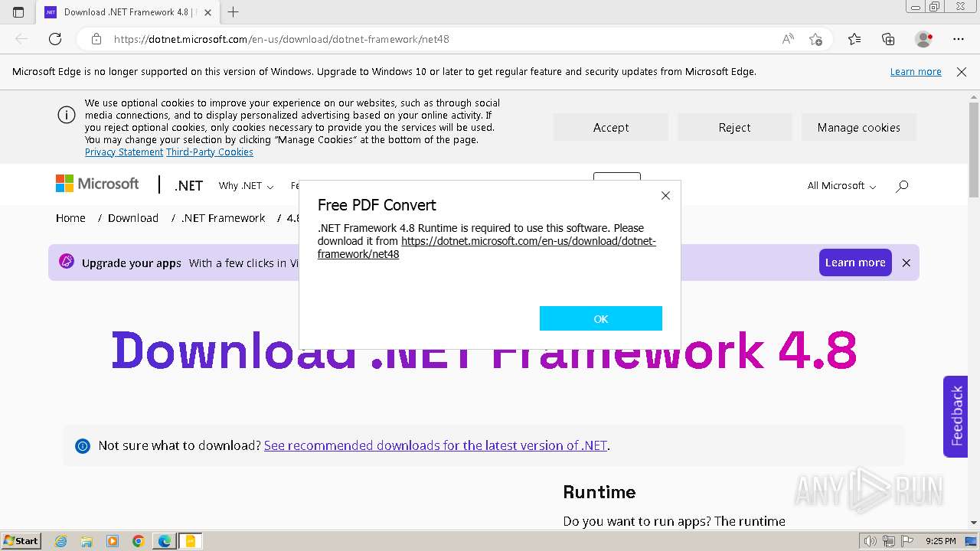Launch Google Chrome from the taskbar

pos(138,541)
